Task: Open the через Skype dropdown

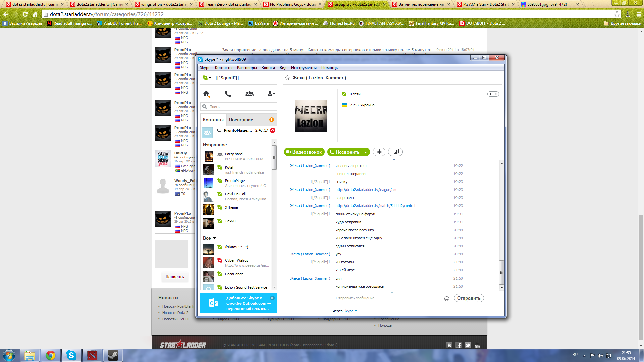Action: click(x=356, y=311)
